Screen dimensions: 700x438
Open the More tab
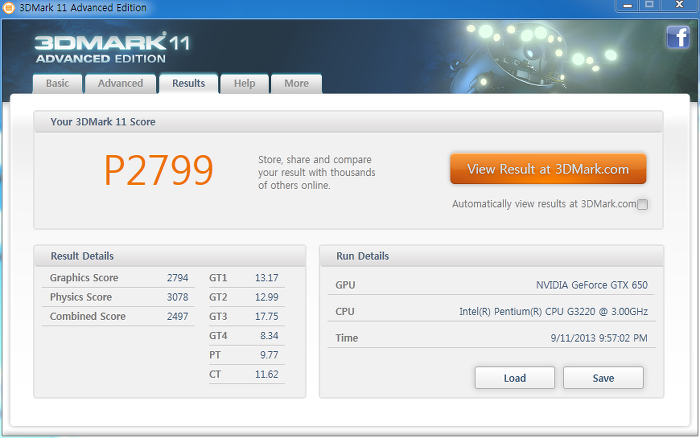296,83
